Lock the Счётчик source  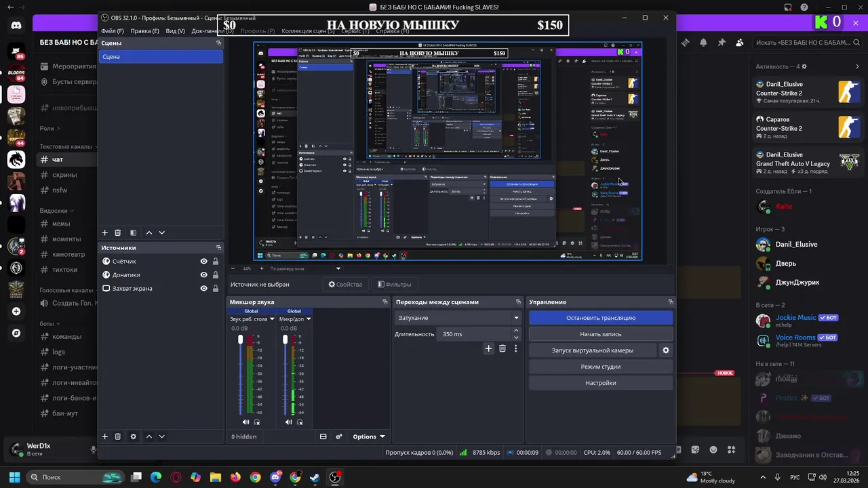(x=216, y=261)
